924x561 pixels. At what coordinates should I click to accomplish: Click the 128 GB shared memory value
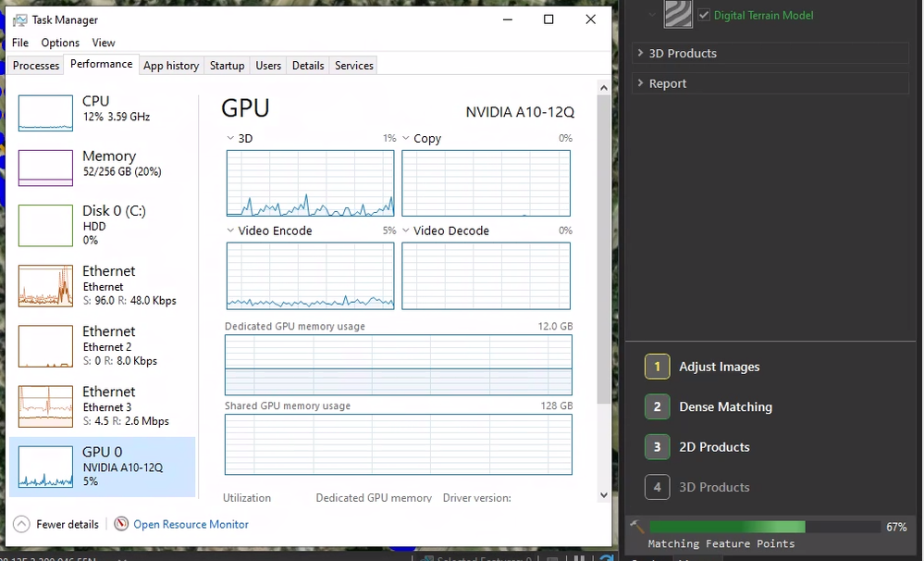[x=556, y=405]
